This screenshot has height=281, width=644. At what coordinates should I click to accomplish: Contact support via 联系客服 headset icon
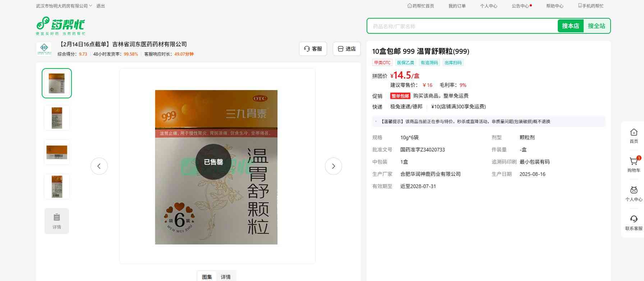pyautogui.click(x=634, y=220)
